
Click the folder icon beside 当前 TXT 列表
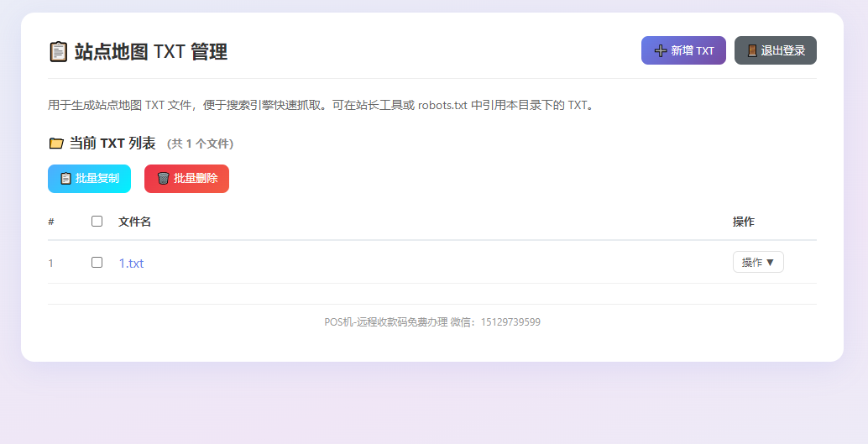(x=56, y=144)
